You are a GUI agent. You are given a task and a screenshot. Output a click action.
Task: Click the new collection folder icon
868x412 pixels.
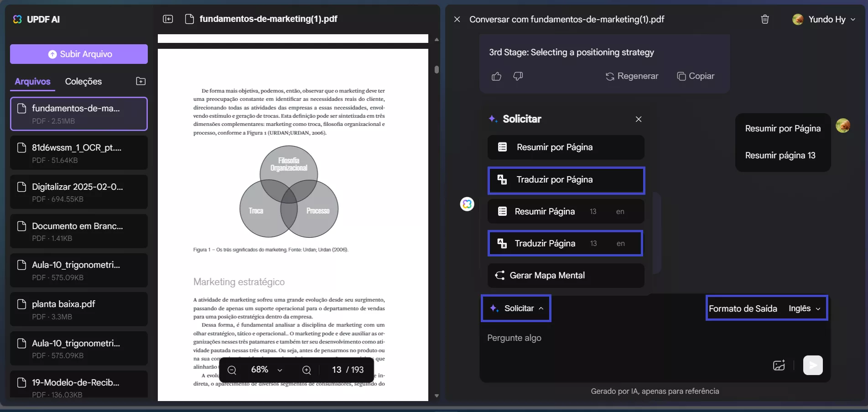click(x=141, y=81)
